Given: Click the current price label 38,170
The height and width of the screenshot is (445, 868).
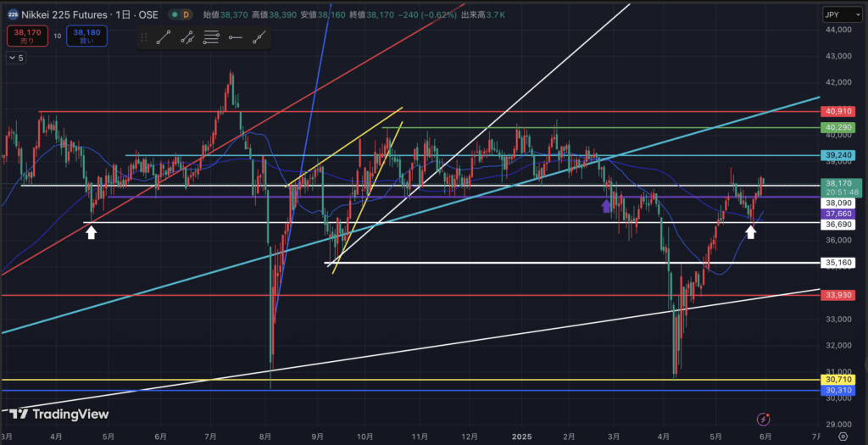Looking at the screenshot, I should tap(842, 187).
